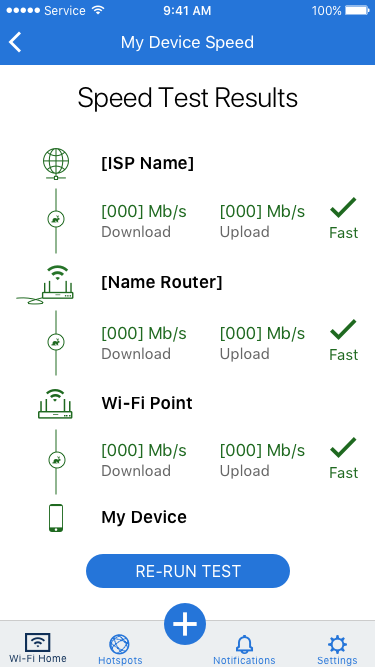Open the Wi-Fi Home tab
Screen dimensions: 375x667
click(x=37, y=648)
